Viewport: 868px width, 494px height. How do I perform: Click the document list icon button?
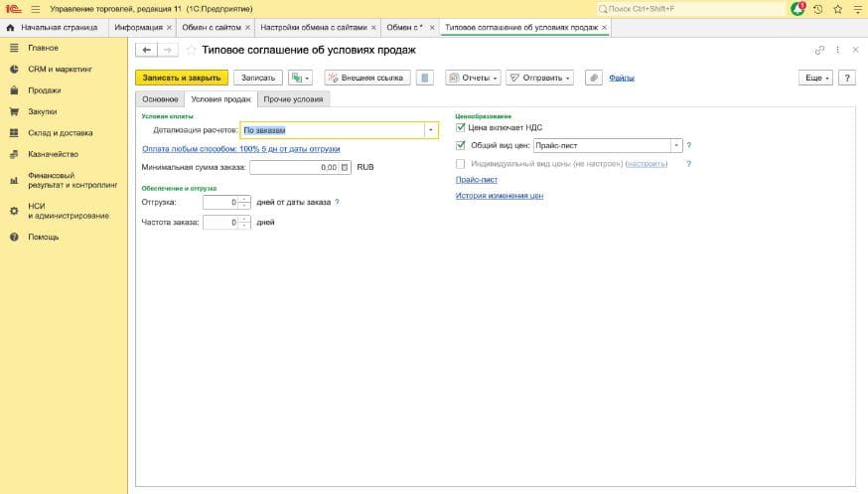tap(425, 78)
